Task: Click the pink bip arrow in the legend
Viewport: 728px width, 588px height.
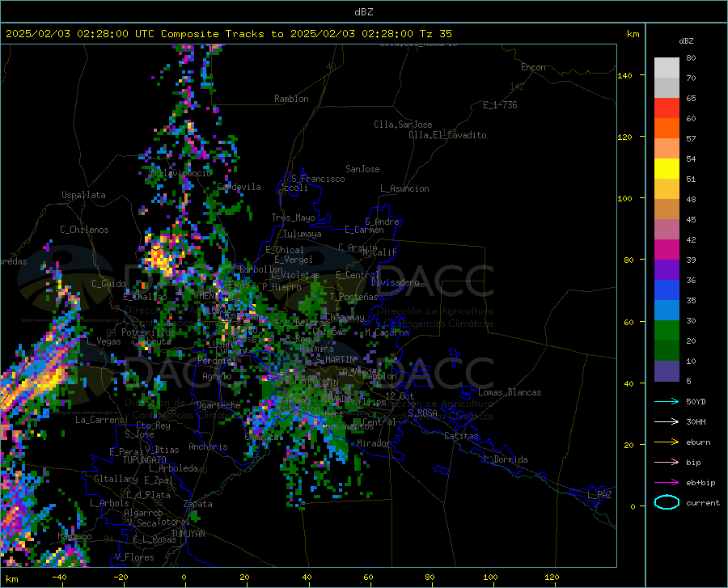Action: 667,463
